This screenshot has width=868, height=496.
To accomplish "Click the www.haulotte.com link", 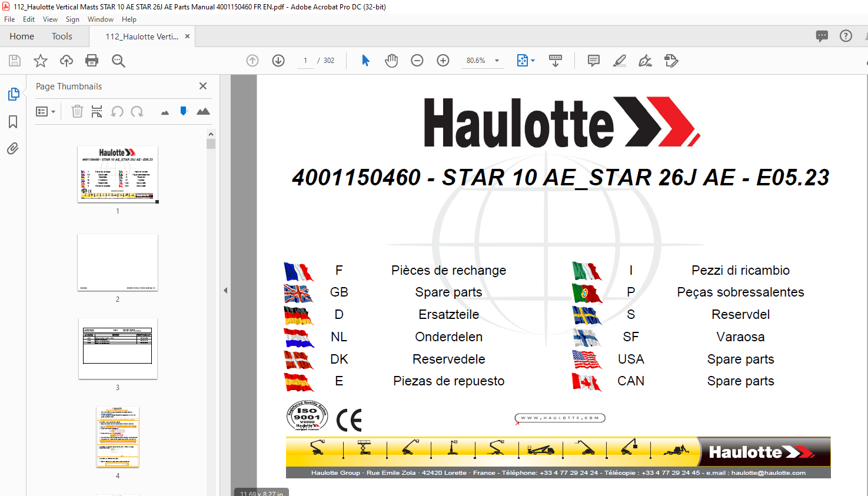I will click(x=560, y=418).
